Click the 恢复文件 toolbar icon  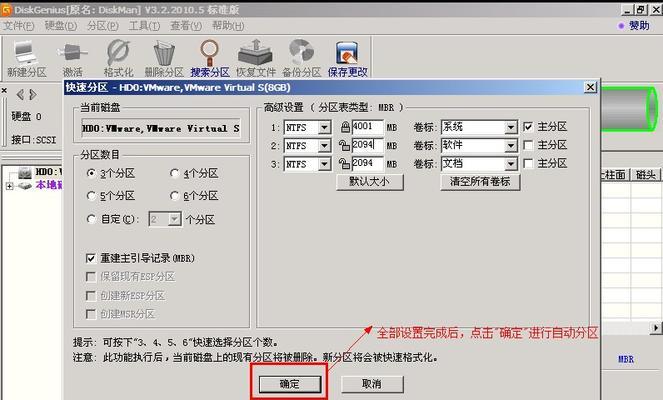(255, 59)
